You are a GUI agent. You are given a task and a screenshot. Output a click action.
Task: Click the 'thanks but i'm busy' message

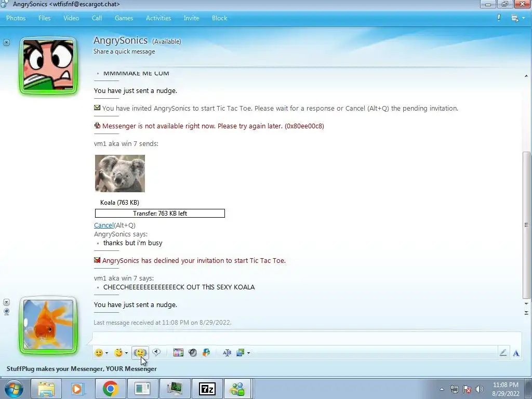click(132, 243)
